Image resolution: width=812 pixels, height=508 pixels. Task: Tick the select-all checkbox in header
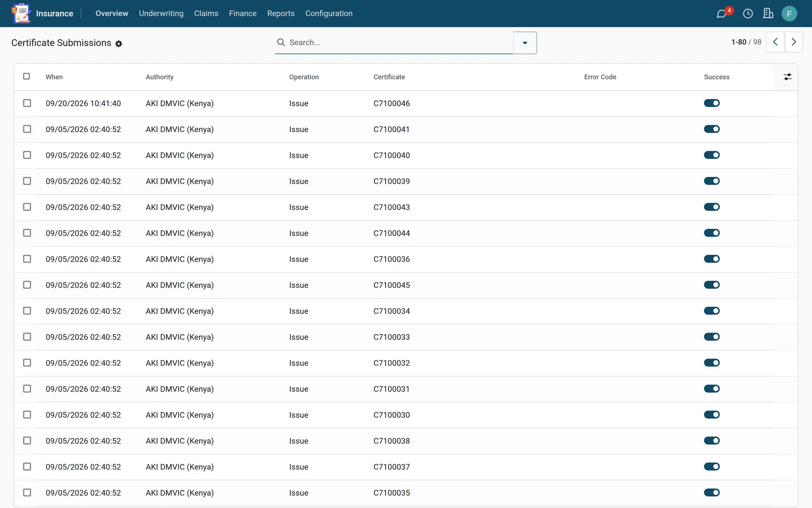click(27, 76)
